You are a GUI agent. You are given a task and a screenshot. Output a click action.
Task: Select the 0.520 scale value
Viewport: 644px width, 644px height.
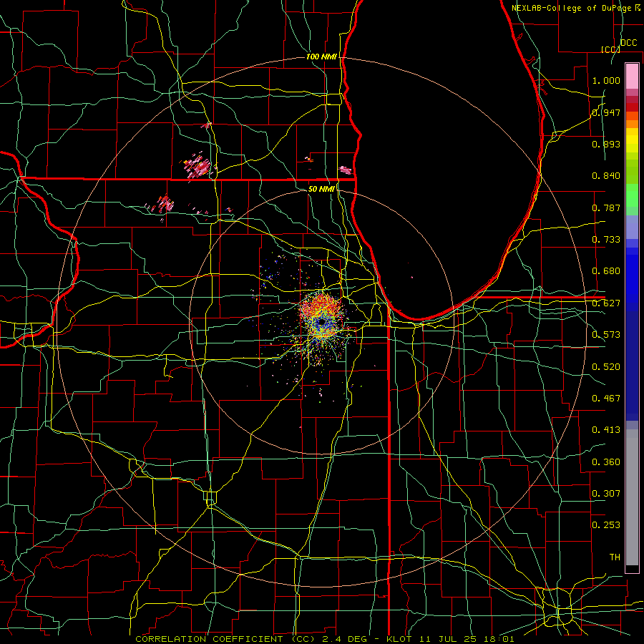[x=606, y=367]
